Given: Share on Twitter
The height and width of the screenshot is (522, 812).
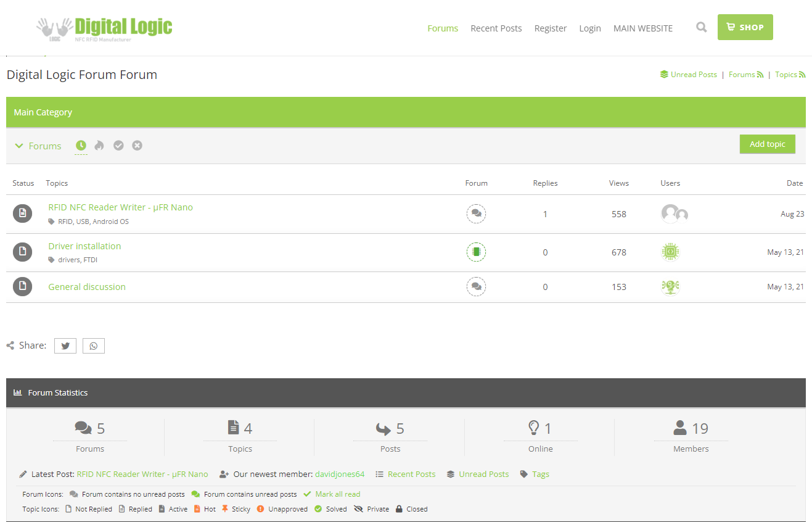Looking at the screenshot, I should [x=65, y=346].
